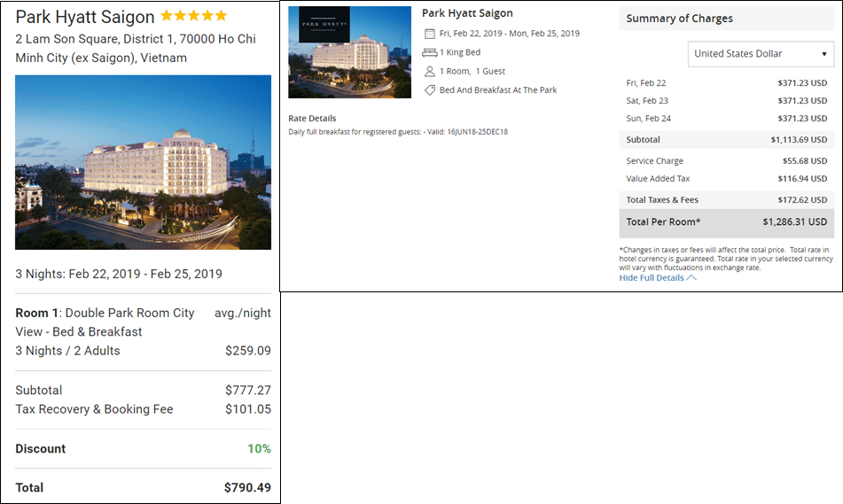Click the Total Per Room $1,286.31 row
This screenshot has width=843, height=504.
(x=726, y=222)
